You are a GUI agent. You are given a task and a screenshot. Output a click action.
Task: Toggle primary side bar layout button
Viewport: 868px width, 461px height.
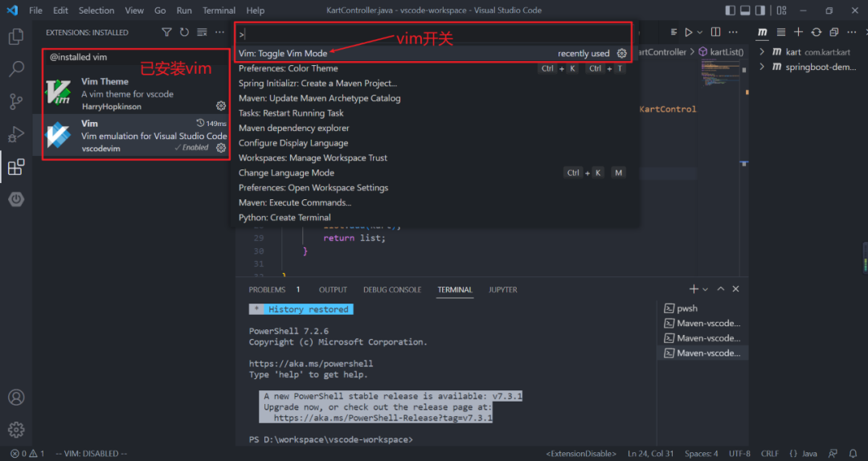pyautogui.click(x=730, y=10)
